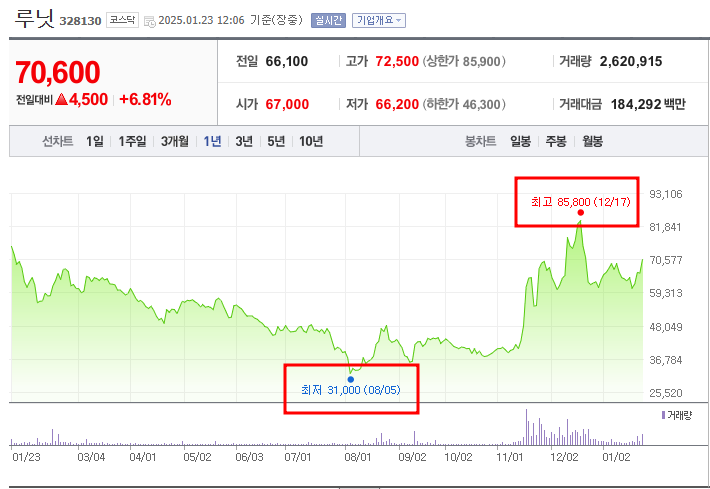This screenshot has height=489, width=710.
Task: Click the 25,520 y-axis value
Action: tap(666, 393)
